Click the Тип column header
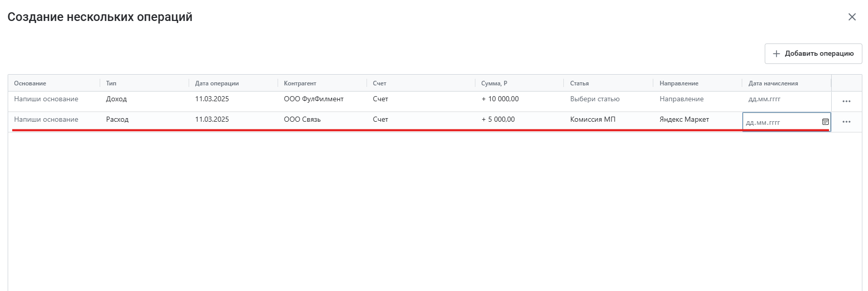 [x=144, y=83]
